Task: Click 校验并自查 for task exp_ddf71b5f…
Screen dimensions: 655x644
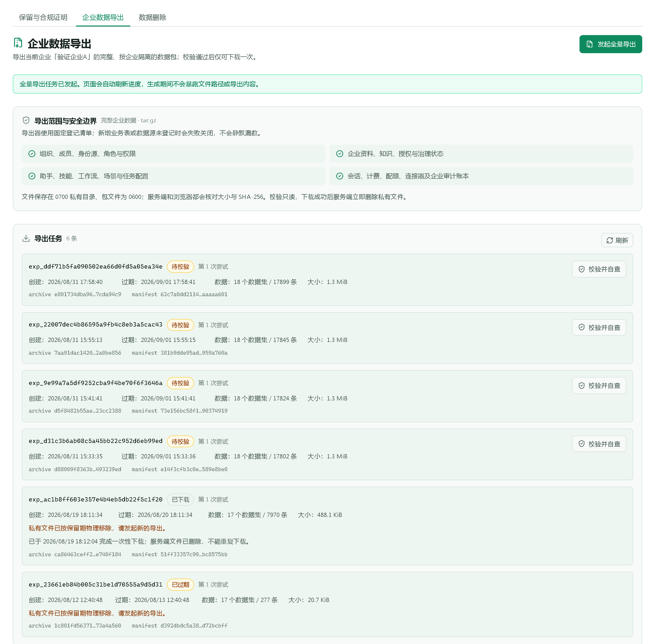Action: tap(599, 269)
